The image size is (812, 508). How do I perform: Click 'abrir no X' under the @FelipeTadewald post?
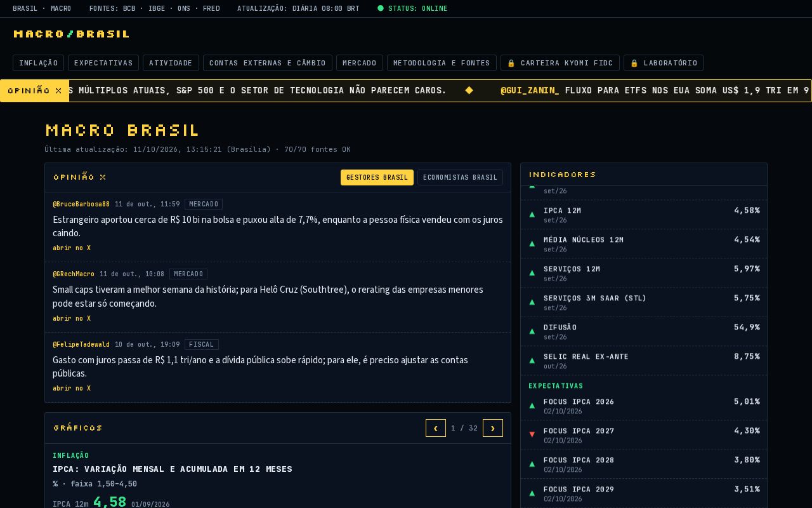pos(72,389)
